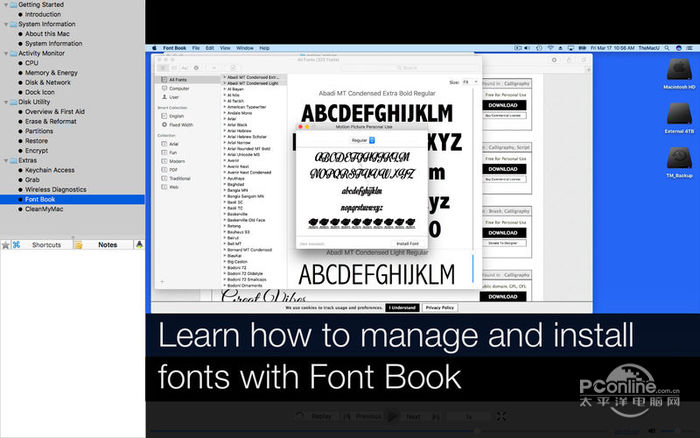Open the Overview & First Aid lesson
This screenshot has width=700, height=438.
pos(55,112)
